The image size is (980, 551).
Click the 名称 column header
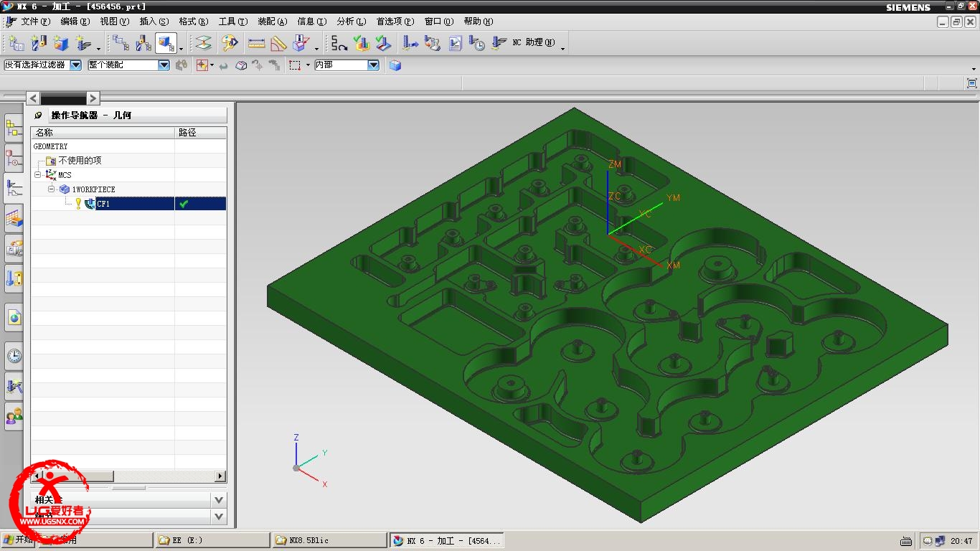pyautogui.click(x=103, y=133)
